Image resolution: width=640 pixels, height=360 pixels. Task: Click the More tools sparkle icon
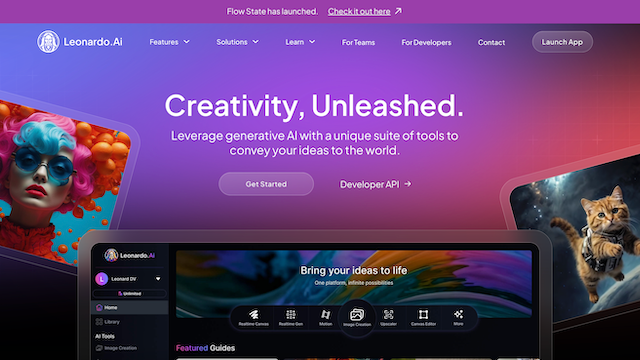458,314
